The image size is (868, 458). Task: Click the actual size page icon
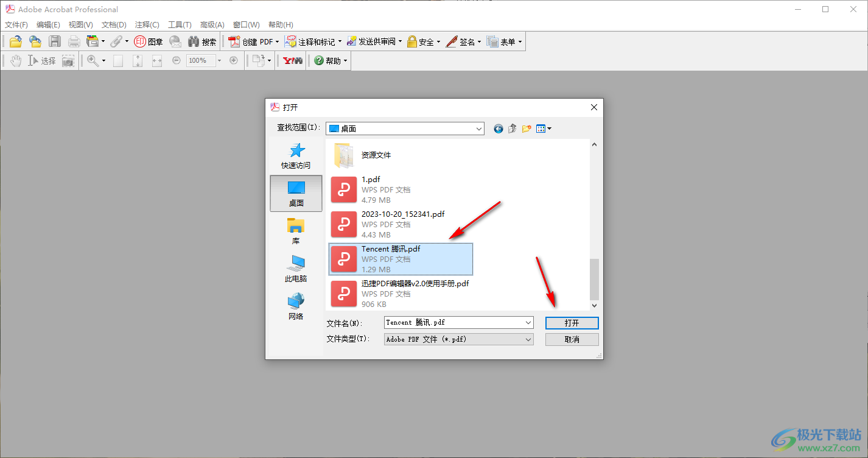[x=118, y=60]
